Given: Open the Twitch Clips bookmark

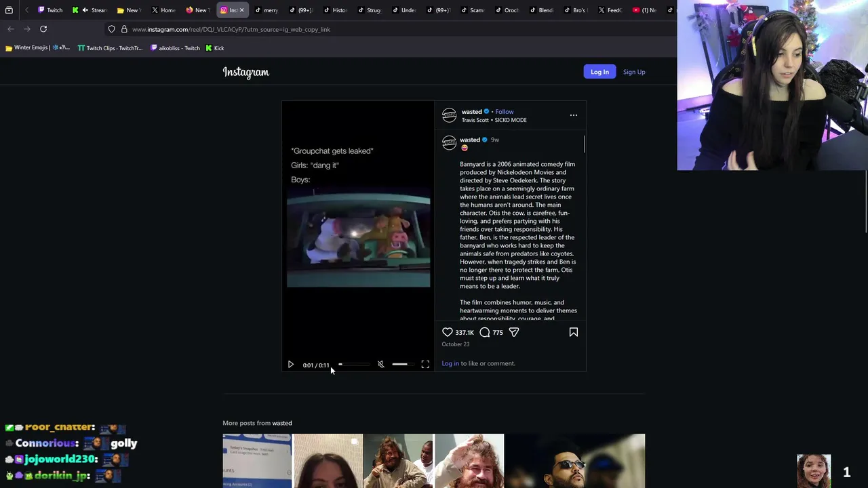Looking at the screenshot, I should pyautogui.click(x=110, y=48).
